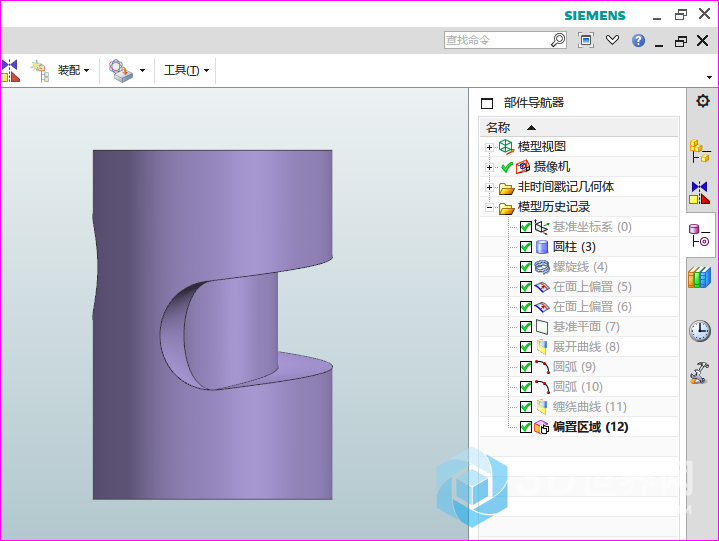Screen dimensions: 719x541
Task: Select 模型历史记录 tree item
Action: 553,207
